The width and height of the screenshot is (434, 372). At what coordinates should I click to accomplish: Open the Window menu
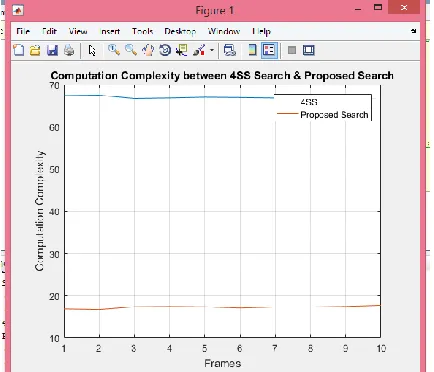[x=224, y=31]
